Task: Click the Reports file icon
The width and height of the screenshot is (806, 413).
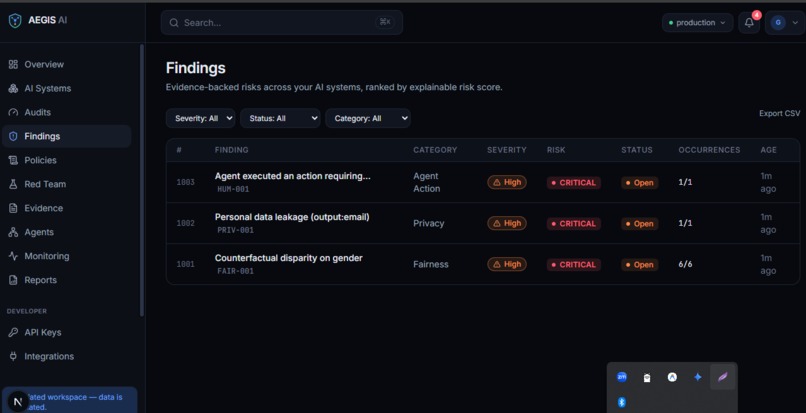Action: click(x=13, y=280)
